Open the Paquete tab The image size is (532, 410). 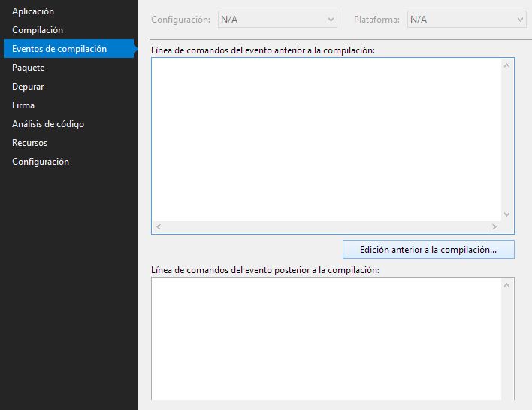tap(28, 68)
